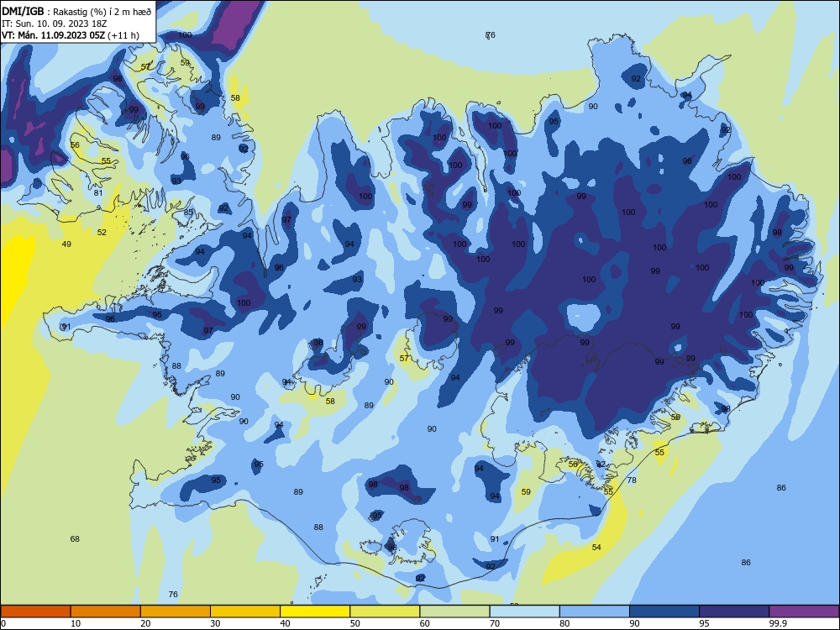Click the '10' legend tick label
This screenshot has height=630, width=840.
tap(76, 623)
